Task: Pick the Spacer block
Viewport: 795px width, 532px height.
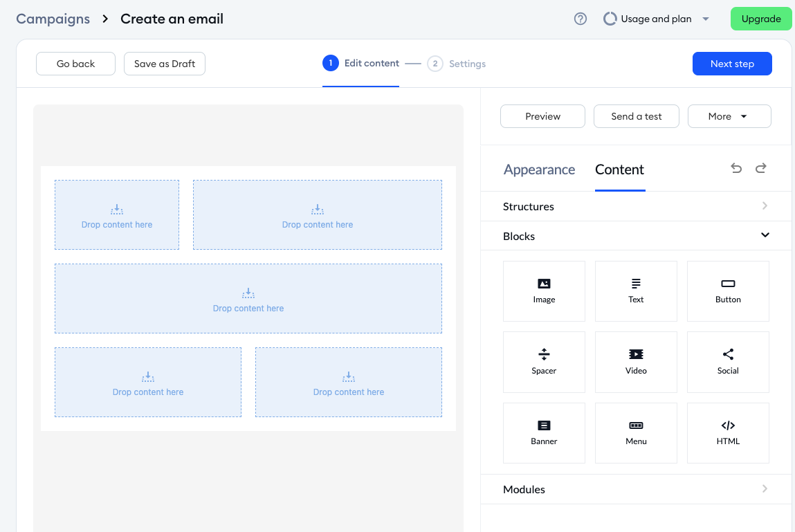Action: (x=544, y=361)
